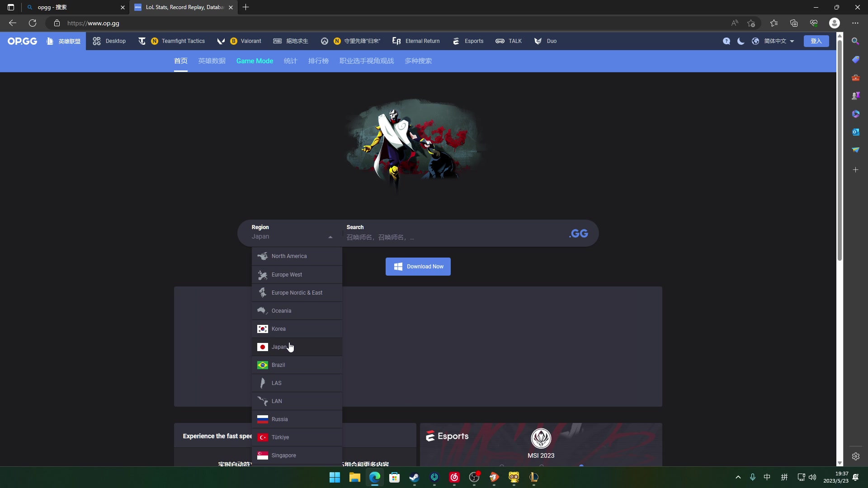Viewport: 868px width, 488px height.
Task: Select Oceania region
Action: point(297,311)
